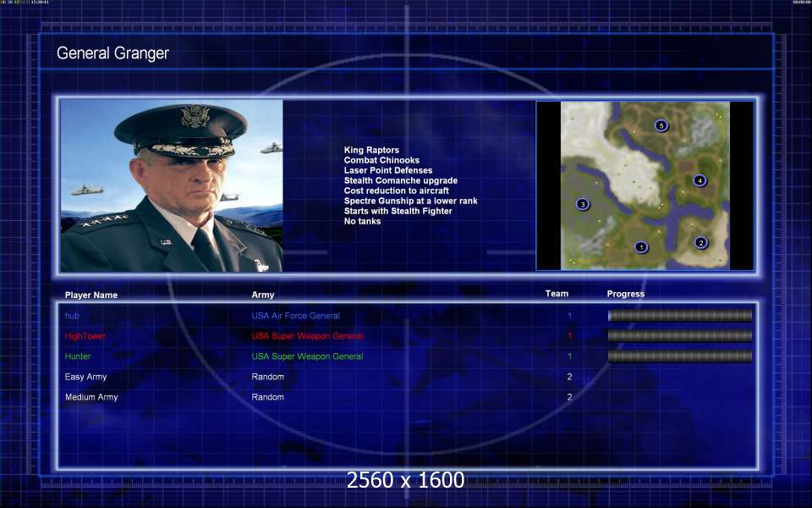Click start position 1 on the map
The image size is (812, 508).
(641, 247)
